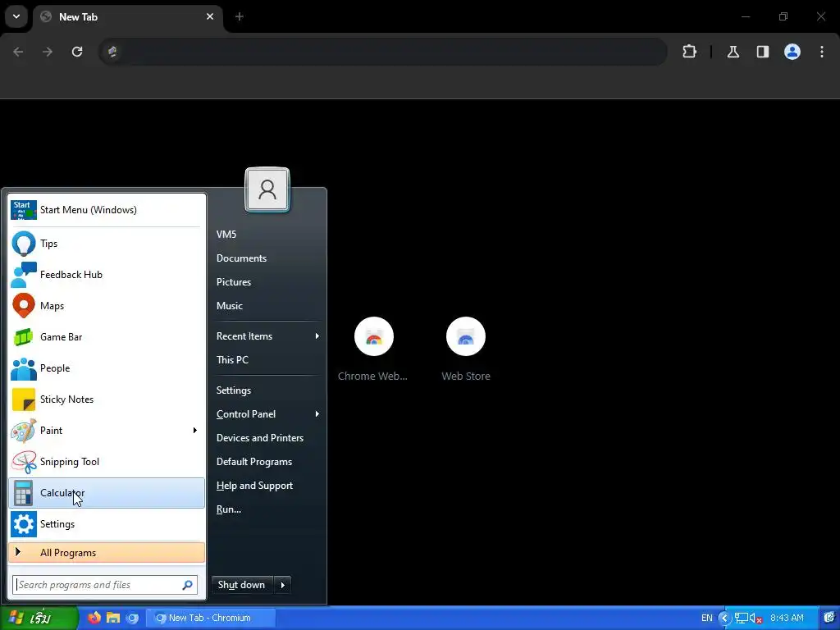Click the search magnifier icon
This screenshot has height=630, width=840.
(x=188, y=585)
